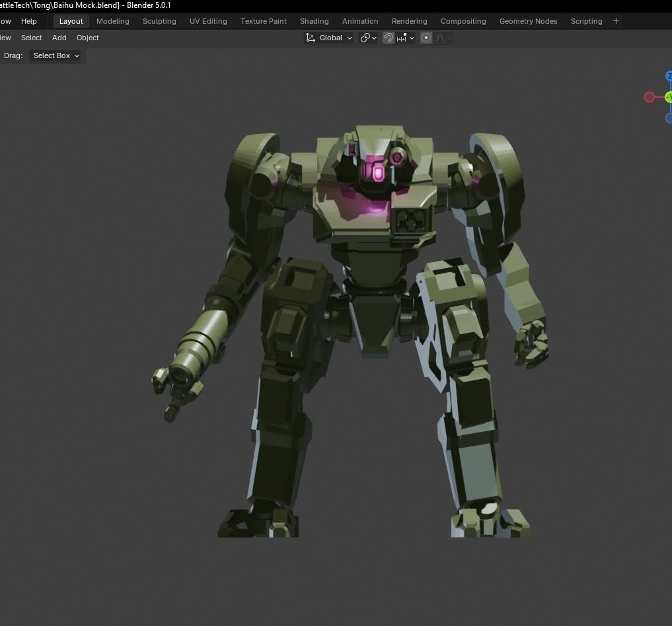Viewport: 672px width, 626px height.
Task: Switch to the Layout workspace tab
Action: click(x=71, y=21)
